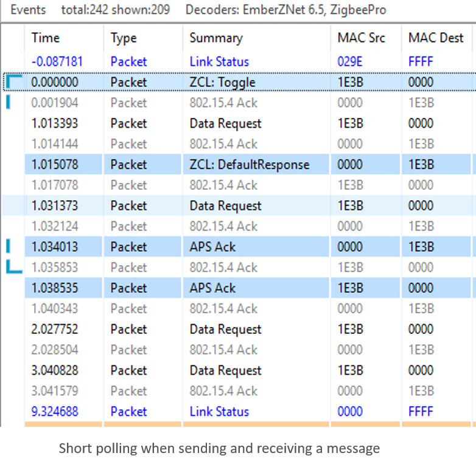Select the Data Request packet at 2.027752
The width and height of the screenshot is (476, 467).
point(225,330)
